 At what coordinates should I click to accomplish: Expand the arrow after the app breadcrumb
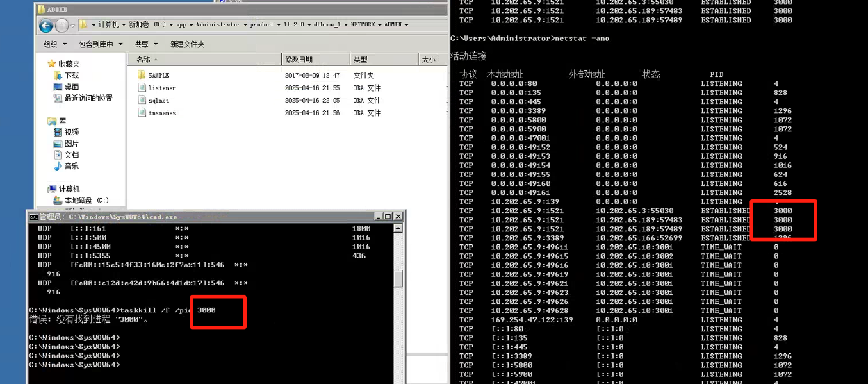click(x=190, y=24)
